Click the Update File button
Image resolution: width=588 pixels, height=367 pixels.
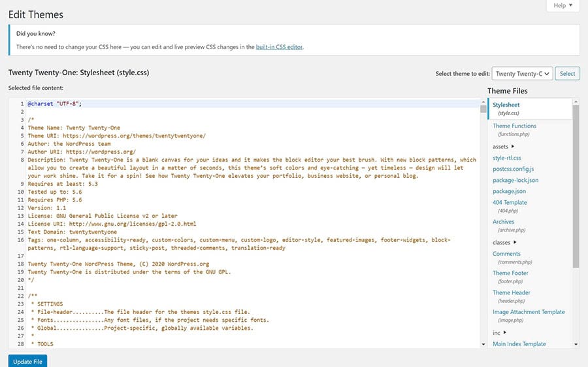[x=27, y=361]
